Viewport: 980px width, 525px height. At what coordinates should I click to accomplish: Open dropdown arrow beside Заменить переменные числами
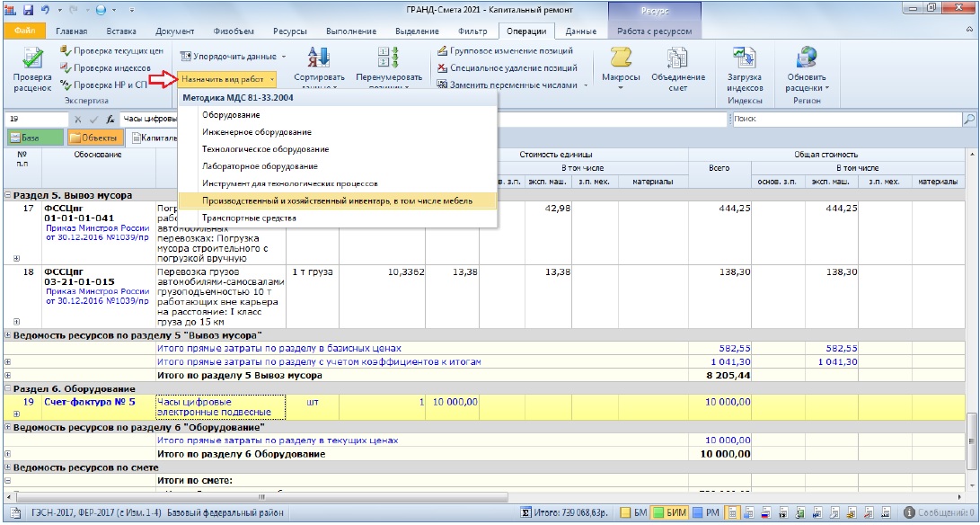tap(587, 85)
